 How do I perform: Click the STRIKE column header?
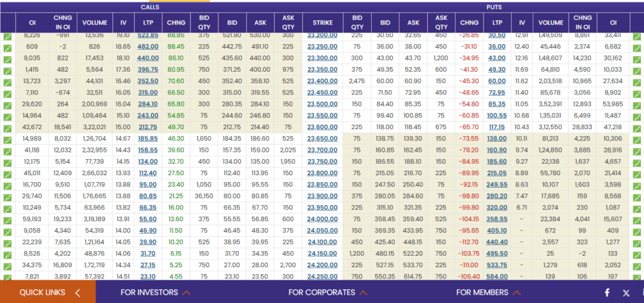coord(323,23)
